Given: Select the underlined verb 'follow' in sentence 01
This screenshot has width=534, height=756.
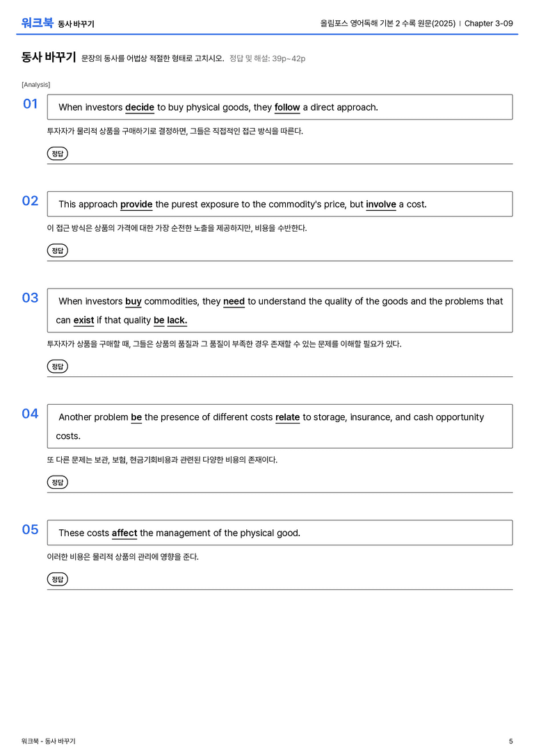Looking at the screenshot, I should pyautogui.click(x=287, y=108).
